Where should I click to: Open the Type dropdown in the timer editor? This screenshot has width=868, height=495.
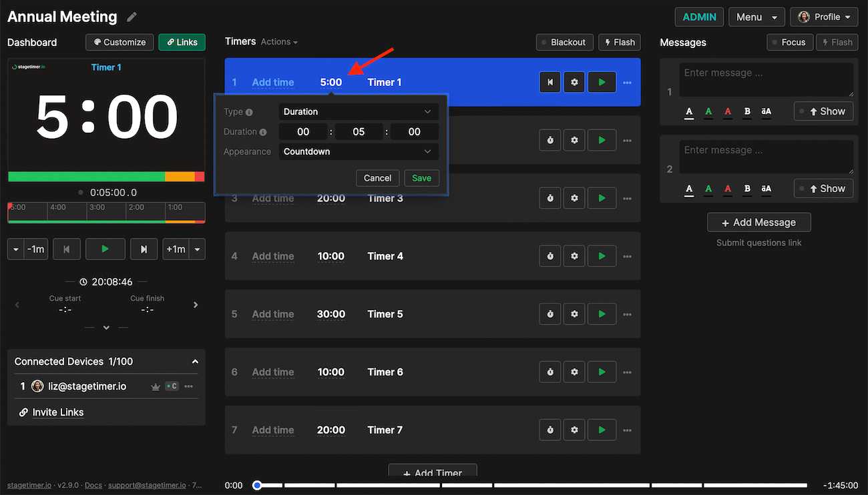click(359, 111)
